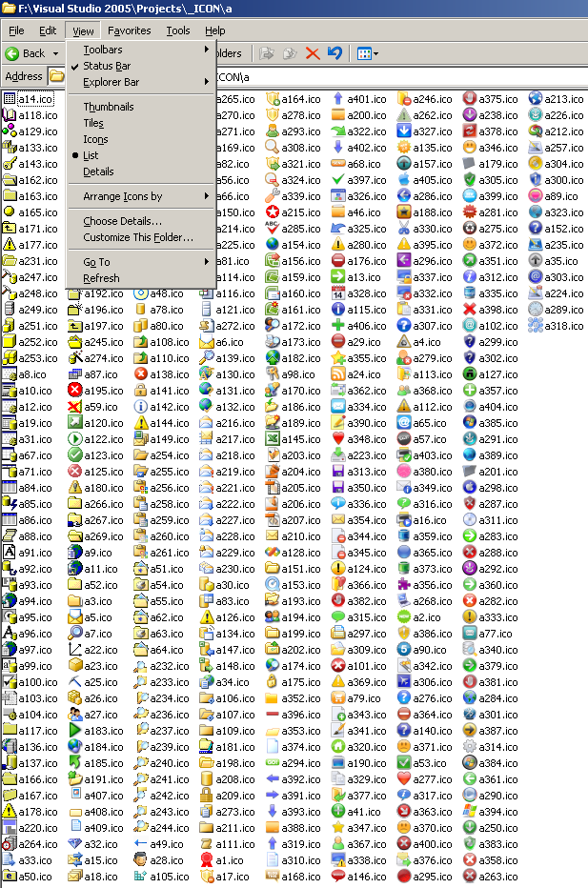Expand the Toolbars submenu
588x888 pixels.
(141, 50)
